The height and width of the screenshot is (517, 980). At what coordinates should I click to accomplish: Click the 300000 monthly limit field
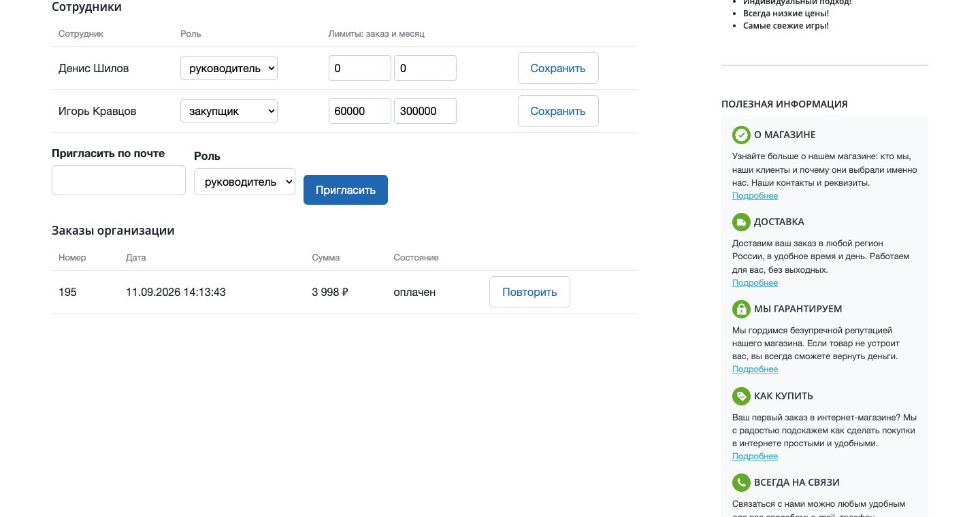(425, 111)
